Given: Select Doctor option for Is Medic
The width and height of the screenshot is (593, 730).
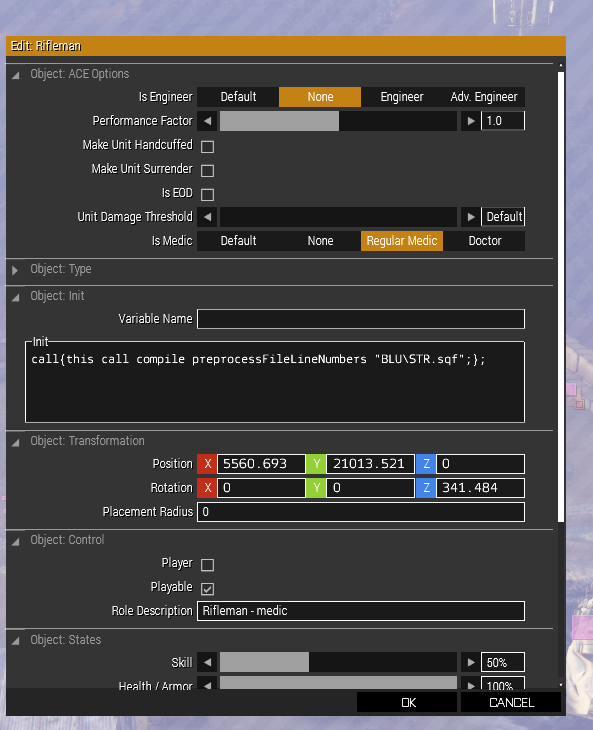Looking at the screenshot, I should click(484, 241).
